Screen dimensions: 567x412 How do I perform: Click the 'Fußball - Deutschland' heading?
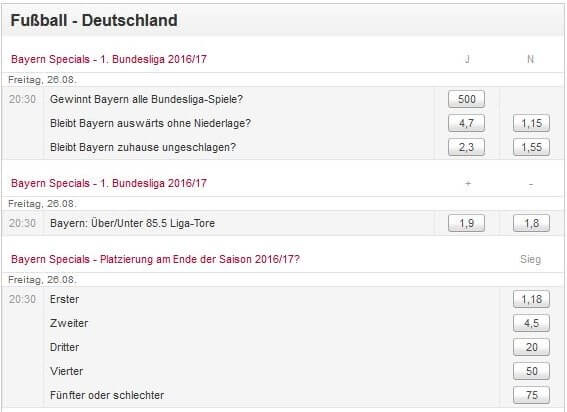(x=94, y=20)
